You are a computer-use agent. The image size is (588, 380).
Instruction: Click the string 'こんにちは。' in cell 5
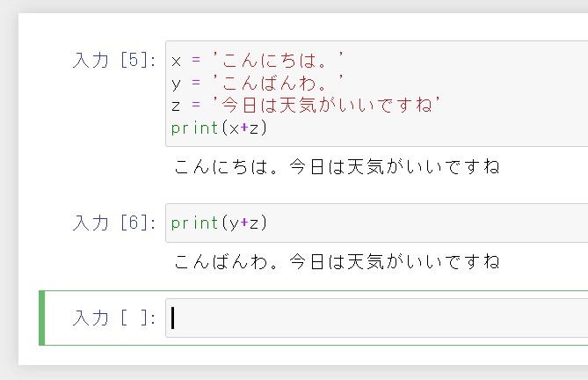pos(278,61)
